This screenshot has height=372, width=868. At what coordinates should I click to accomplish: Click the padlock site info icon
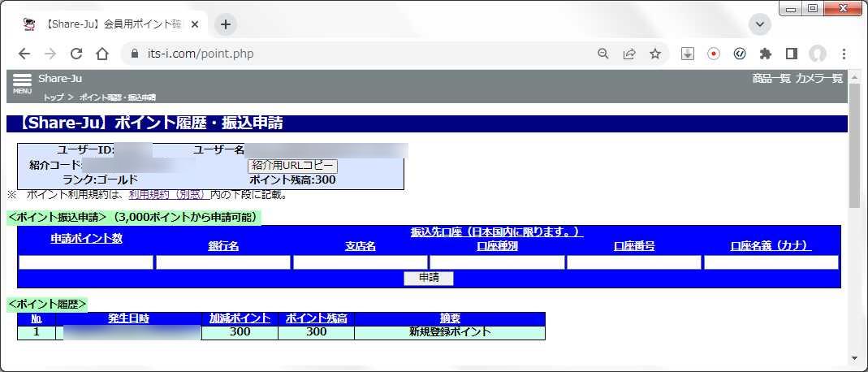[x=134, y=54]
